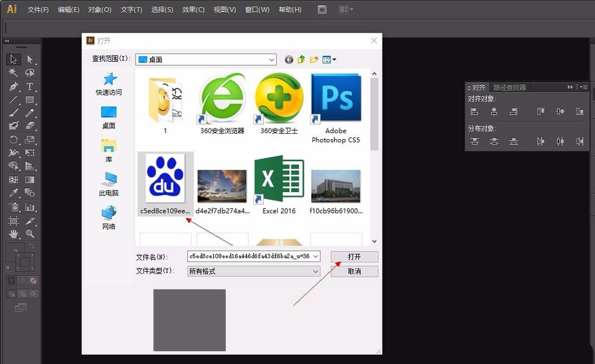595x364 pixels.
Task: Create a new folder in the dialog
Action: click(x=314, y=59)
